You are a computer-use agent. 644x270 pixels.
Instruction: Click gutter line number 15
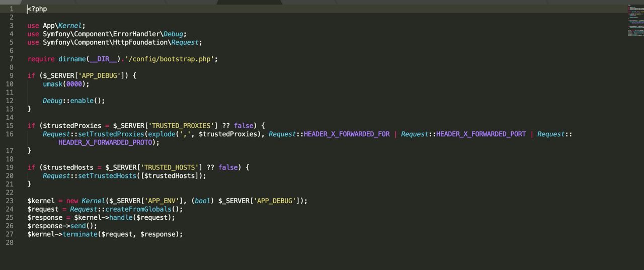(x=10, y=126)
